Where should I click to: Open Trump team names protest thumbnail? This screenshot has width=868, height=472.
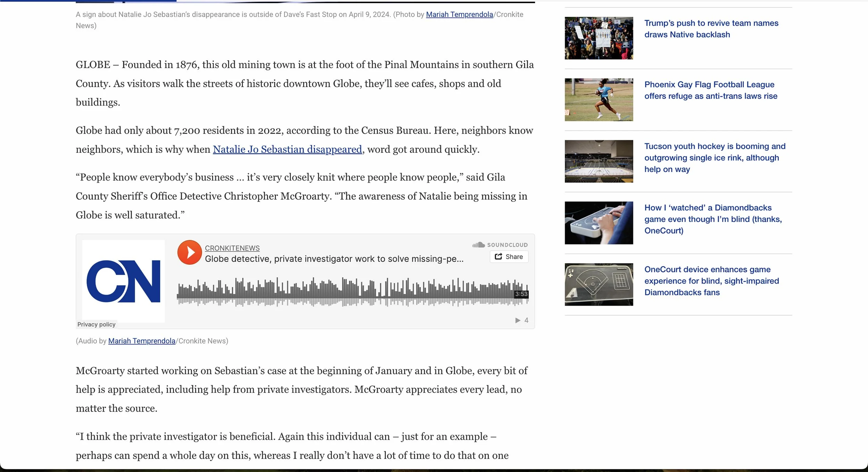[598, 38]
